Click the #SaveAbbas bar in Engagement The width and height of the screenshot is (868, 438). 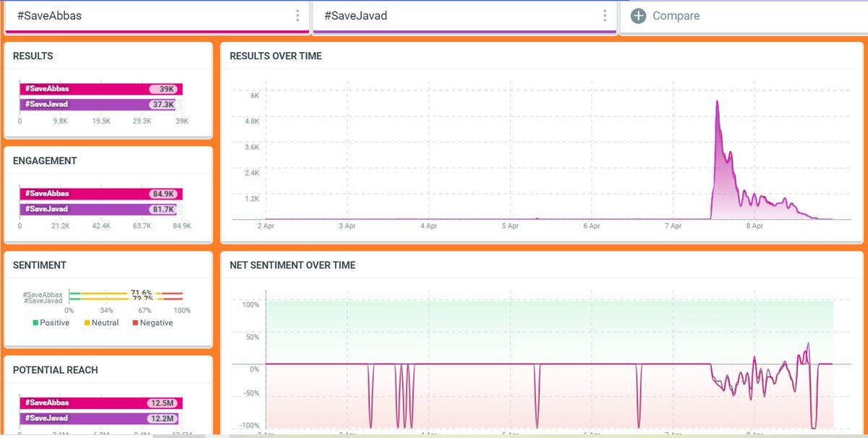click(101, 194)
